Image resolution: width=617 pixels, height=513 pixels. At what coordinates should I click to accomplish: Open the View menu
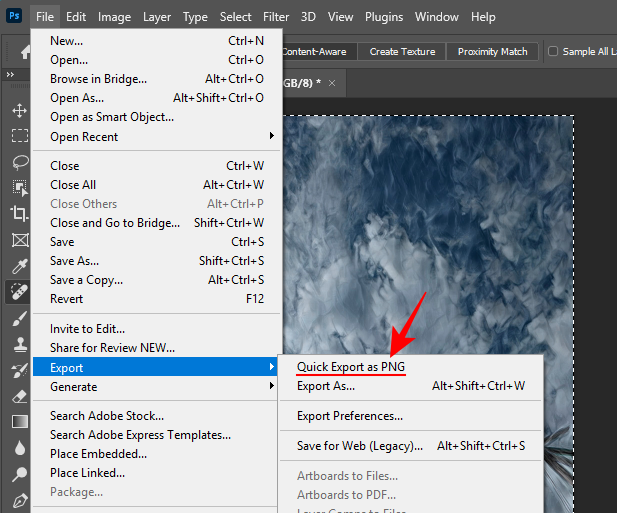[x=340, y=17]
